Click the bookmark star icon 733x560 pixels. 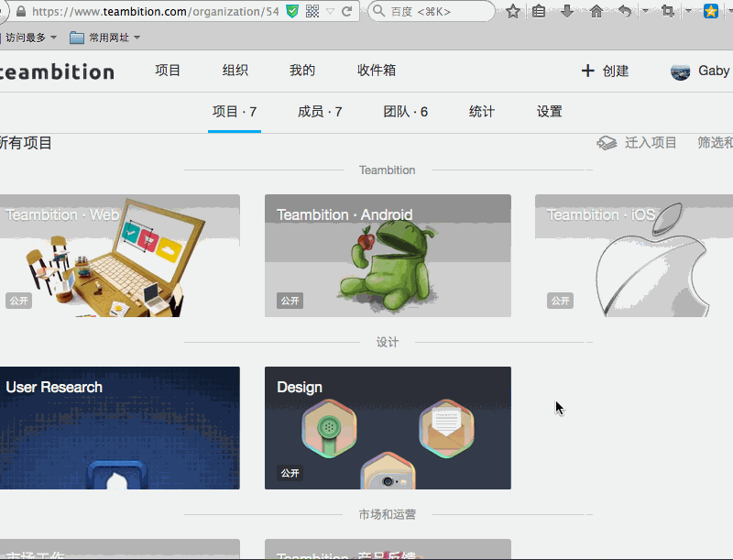pyautogui.click(x=513, y=12)
